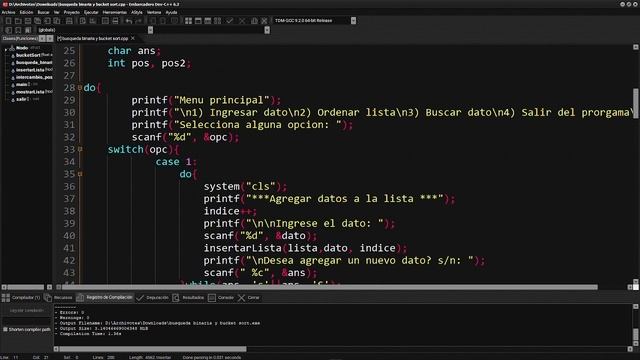
Task: Collapse the switch block at line 33
Action: [80, 149]
